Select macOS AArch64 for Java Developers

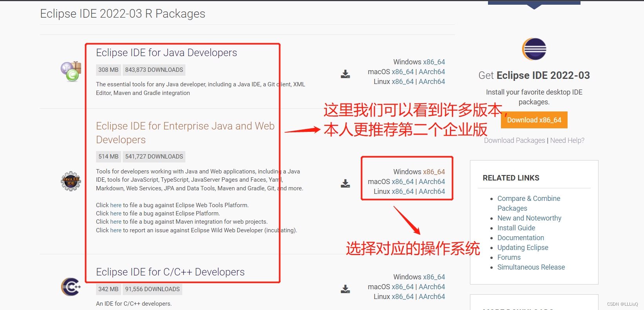click(x=432, y=72)
